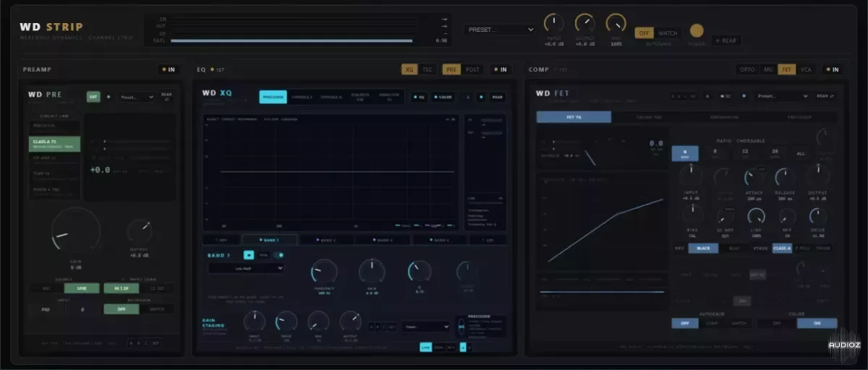Click the top-bar REAR button
The height and width of the screenshot is (370, 868).
click(x=726, y=40)
